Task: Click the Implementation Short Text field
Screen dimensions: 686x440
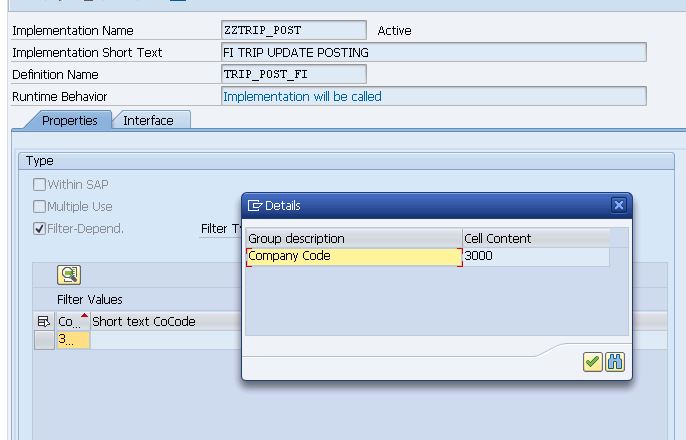Action: [x=433, y=52]
